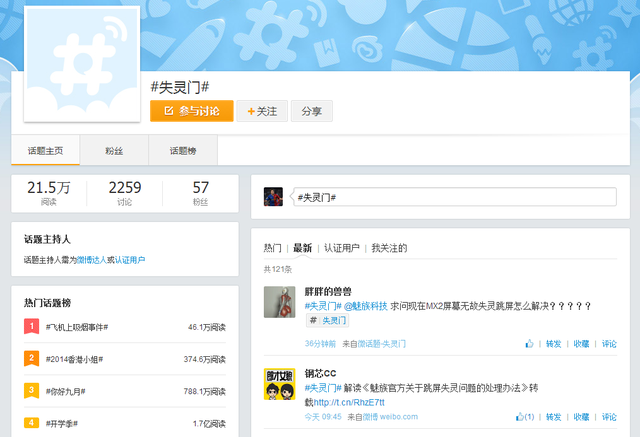The image size is (640, 437).
Task: Open hot topic #你好九月#
Action: pyautogui.click(x=65, y=391)
